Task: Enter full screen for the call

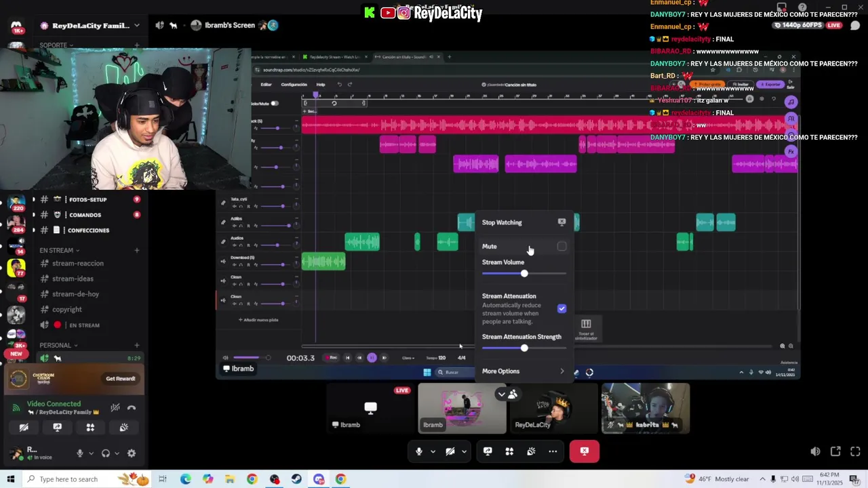Action: 855,451
